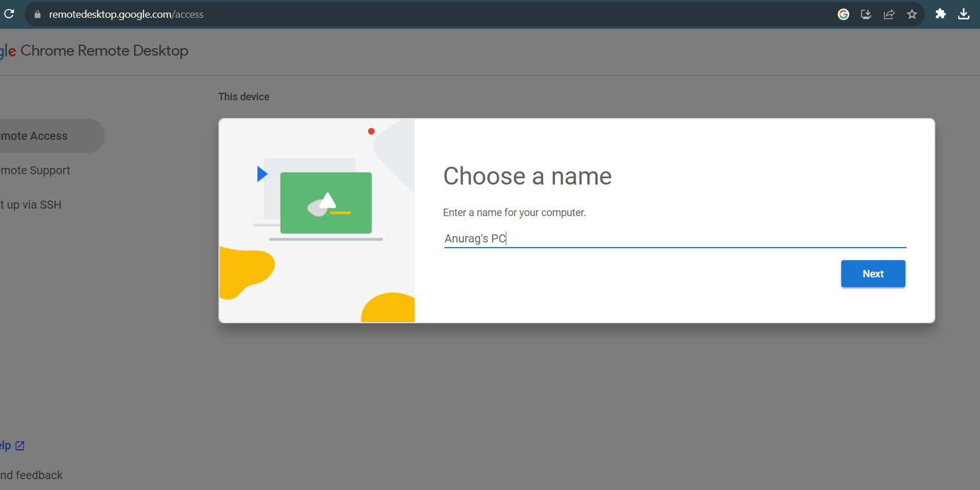Click the 'Choose a name' heading
The height and width of the screenshot is (490, 980).
tap(527, 176)
